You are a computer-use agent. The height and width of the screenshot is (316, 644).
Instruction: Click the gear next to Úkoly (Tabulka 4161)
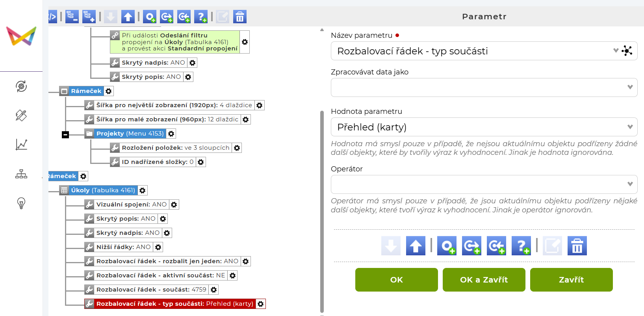pos(143,190)
